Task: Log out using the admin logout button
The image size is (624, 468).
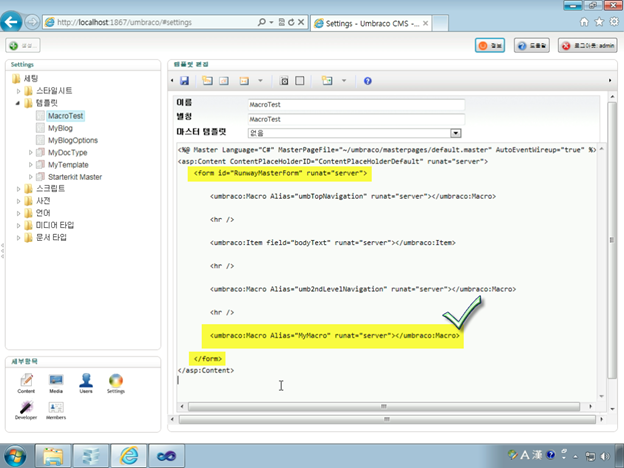Action: [x=588, y=45]
